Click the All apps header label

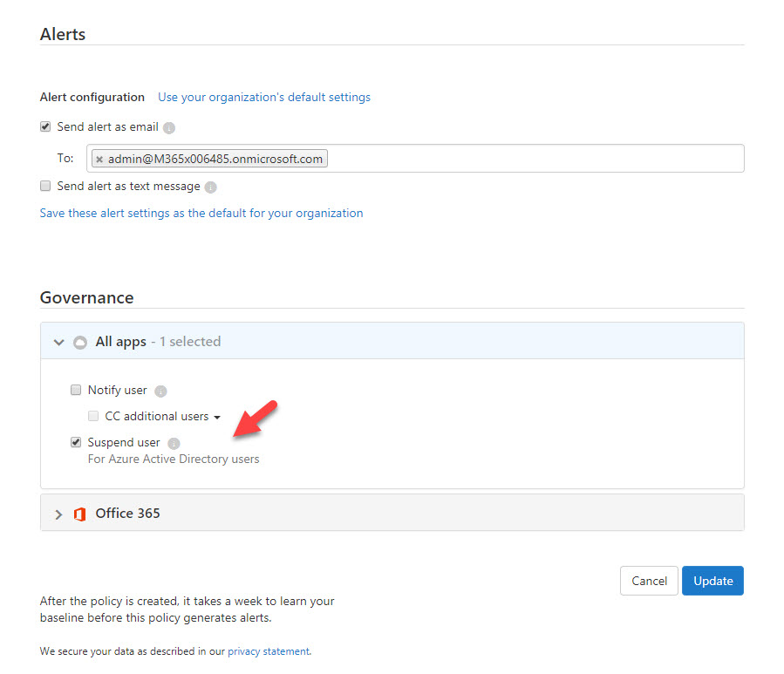tap(121, 342)
